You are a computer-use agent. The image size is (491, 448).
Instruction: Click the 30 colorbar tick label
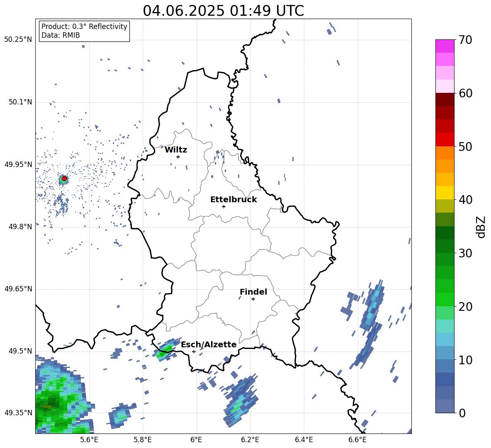tap(465, 253)
